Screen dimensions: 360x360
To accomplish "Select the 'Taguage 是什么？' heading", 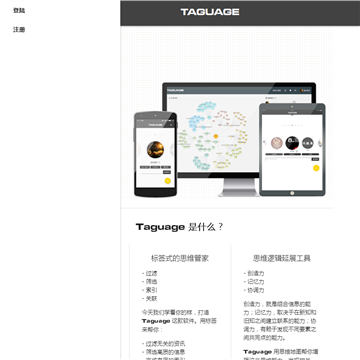I will coord(180,227).
